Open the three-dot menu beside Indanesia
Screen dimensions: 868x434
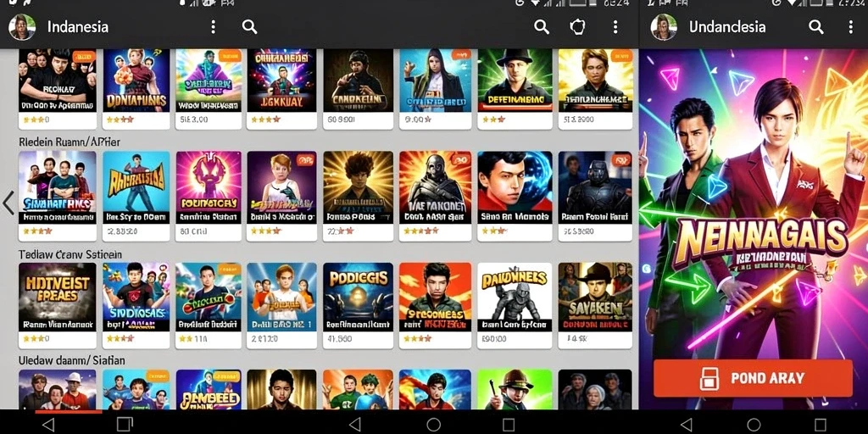213,26
